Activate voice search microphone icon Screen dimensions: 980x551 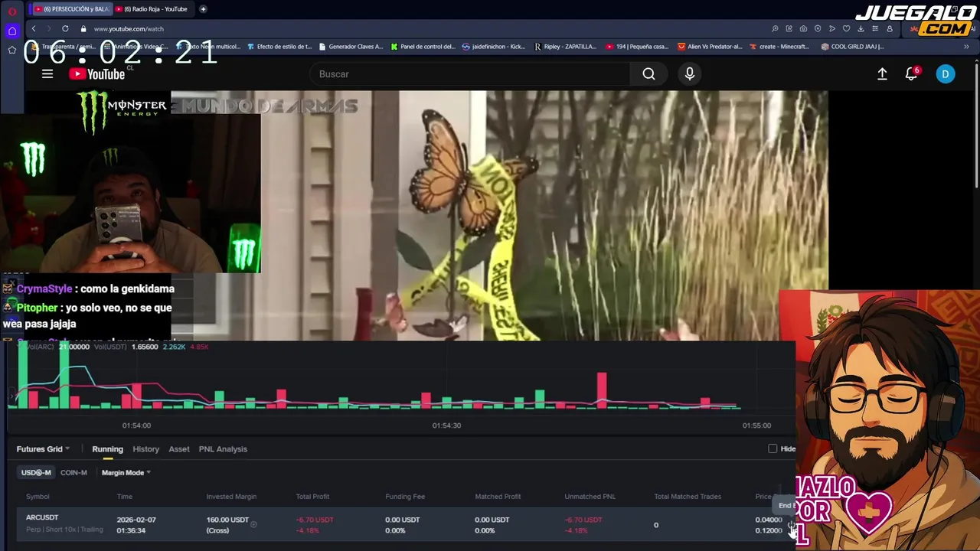(x=690, y=74)
